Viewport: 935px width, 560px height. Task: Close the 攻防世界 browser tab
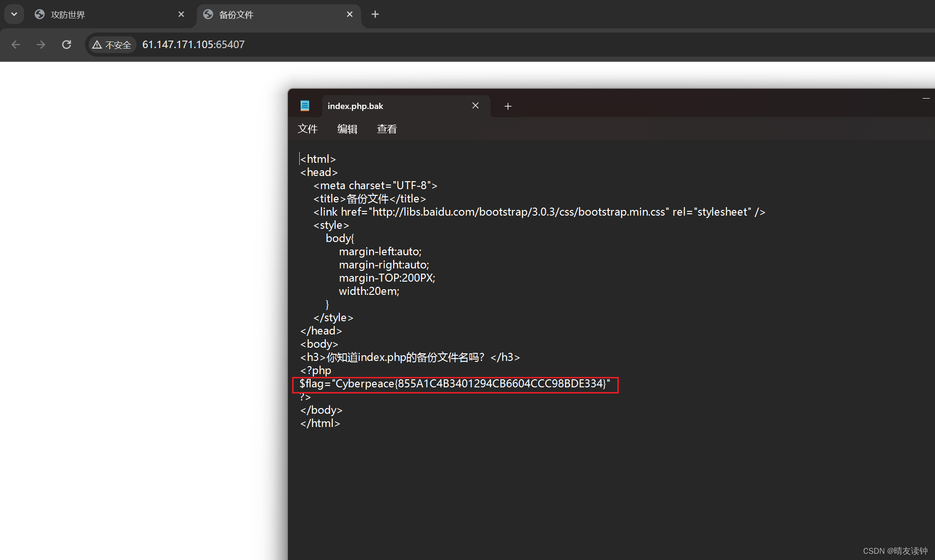[181, 14]
